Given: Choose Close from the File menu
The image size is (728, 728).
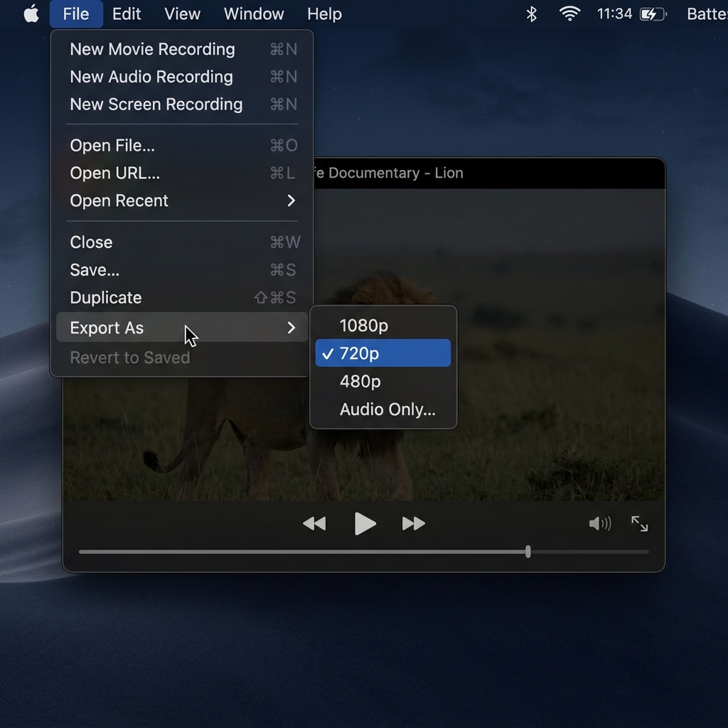Looking at the screenshot, I should (x=182, y=242).
